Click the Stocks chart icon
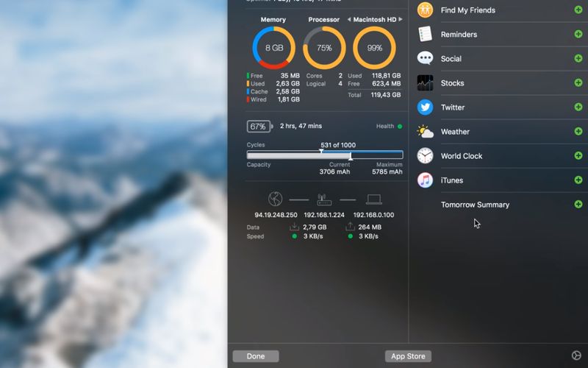This screenshot has height=368, width=588. click(425, 82)
